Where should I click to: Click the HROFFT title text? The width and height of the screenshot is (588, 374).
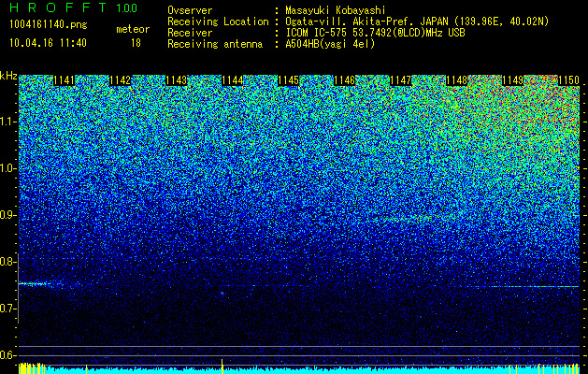(x=58, y=7)
